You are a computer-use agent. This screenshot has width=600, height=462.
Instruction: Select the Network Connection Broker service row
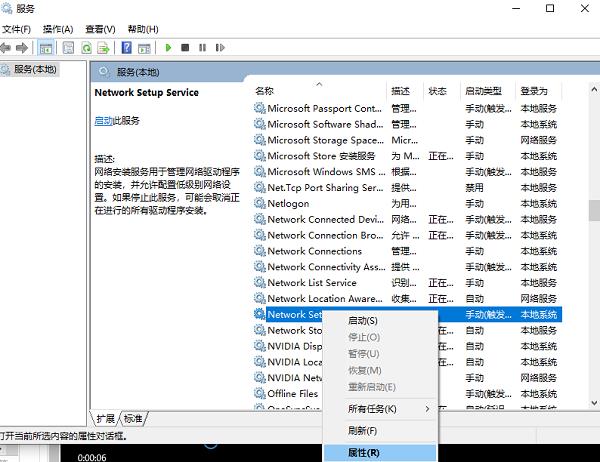(406, 235)
